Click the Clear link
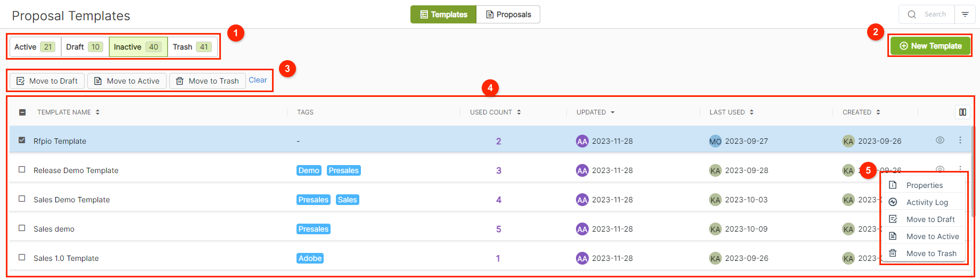Image resolution: width=980 pixels, height=279 pixels. coord(258,80)
